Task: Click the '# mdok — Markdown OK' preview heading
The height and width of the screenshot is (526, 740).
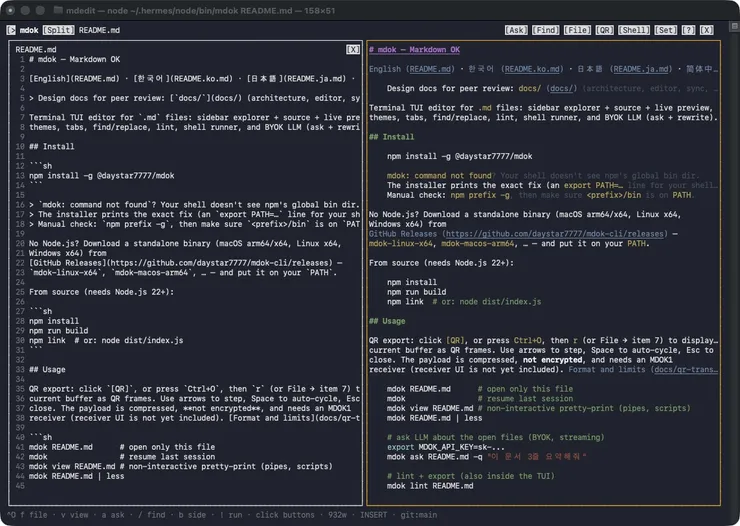Action: click(414, 50)
